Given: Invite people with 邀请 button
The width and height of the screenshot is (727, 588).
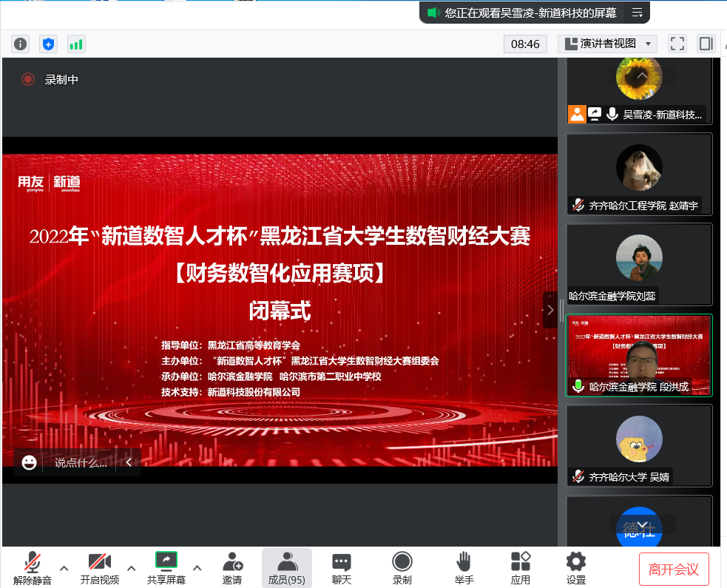Looking at the screenshot, I should [x=232, y=567].
